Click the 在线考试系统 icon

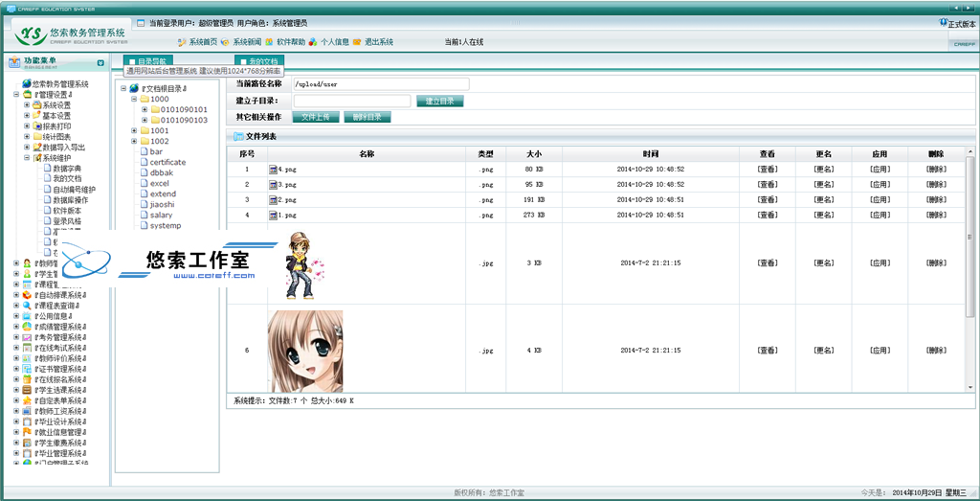[x=27, y=348]
